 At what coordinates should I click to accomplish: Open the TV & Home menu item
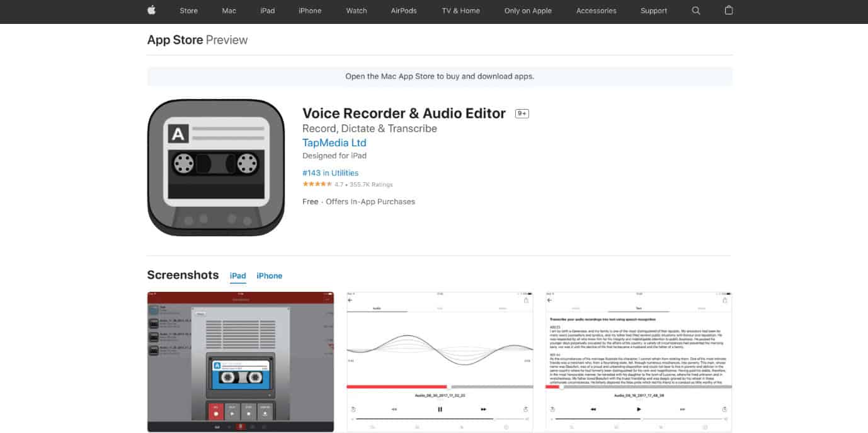460,11
